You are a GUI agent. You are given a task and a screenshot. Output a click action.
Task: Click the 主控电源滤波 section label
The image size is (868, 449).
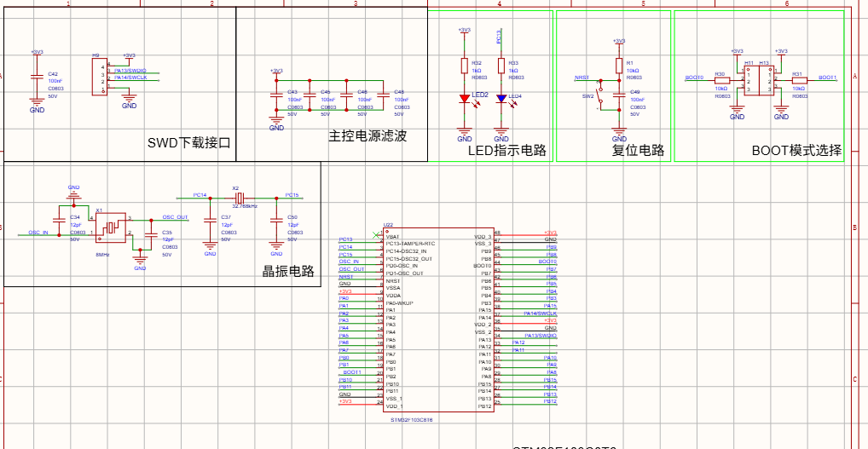(x=367, y=136)
